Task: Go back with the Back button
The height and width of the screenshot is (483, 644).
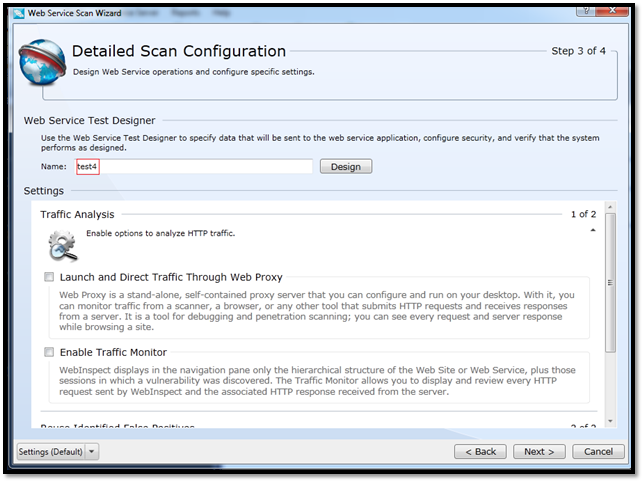Action: click(482, 452)
